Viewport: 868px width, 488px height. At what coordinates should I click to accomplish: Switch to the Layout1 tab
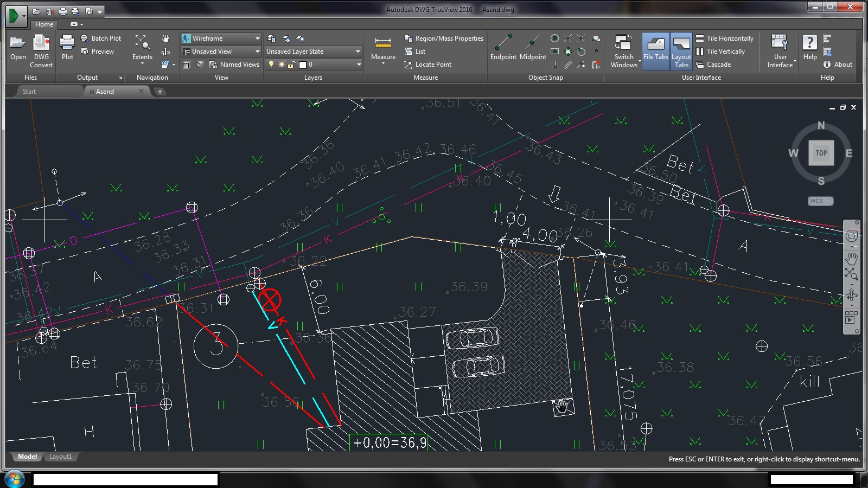click(60, 457)
